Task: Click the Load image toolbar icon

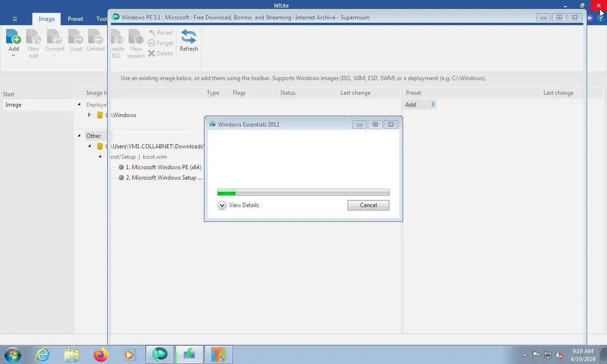Action: [75, 37]
